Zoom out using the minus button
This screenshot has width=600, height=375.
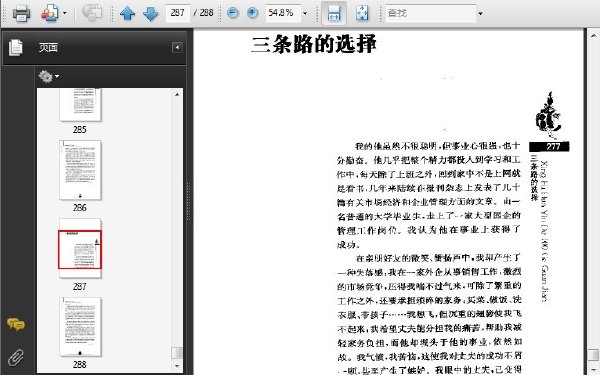pyautogui.click(x=232, y=13)
